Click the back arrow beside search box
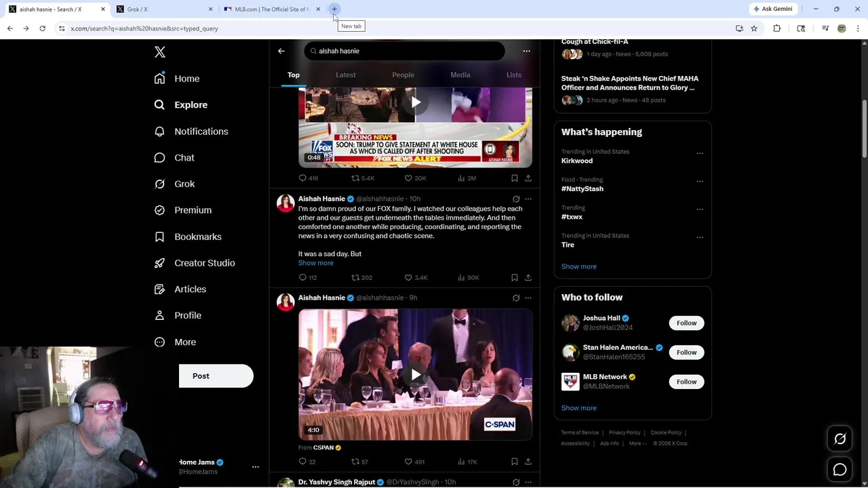 coord(281,51)
